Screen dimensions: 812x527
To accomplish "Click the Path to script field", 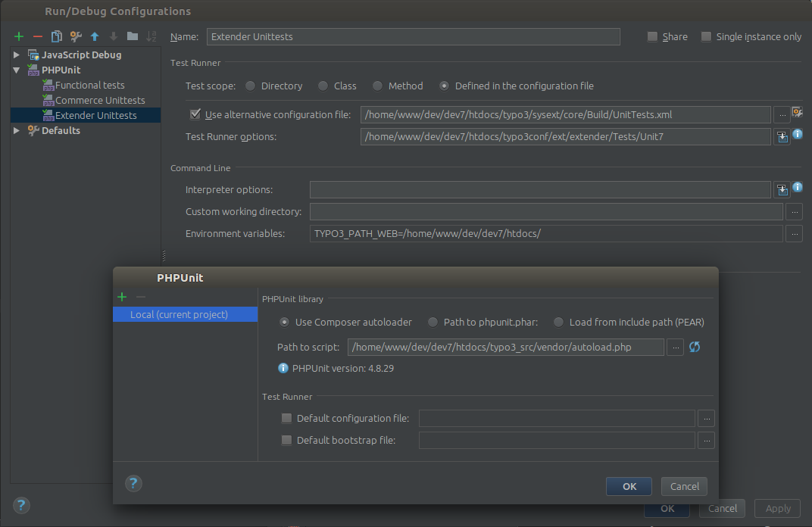I will (x=506, y=348).
